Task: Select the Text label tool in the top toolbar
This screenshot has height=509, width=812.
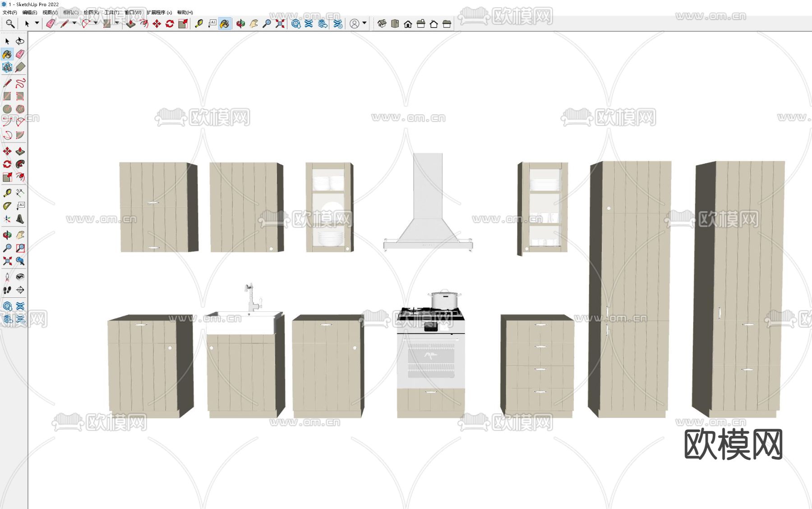Action: pos(212,23)
